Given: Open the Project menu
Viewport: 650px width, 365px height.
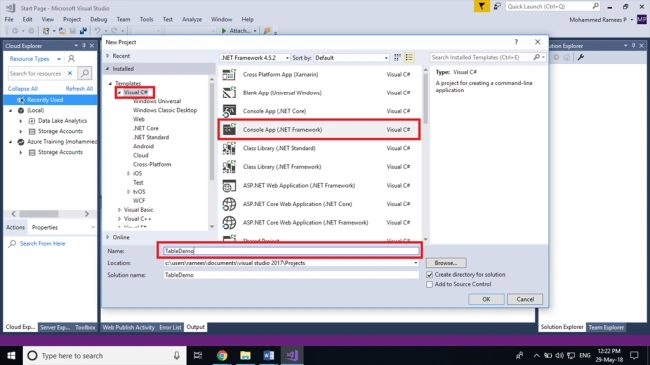Looking at the screenshot, I should click(72, 19).
